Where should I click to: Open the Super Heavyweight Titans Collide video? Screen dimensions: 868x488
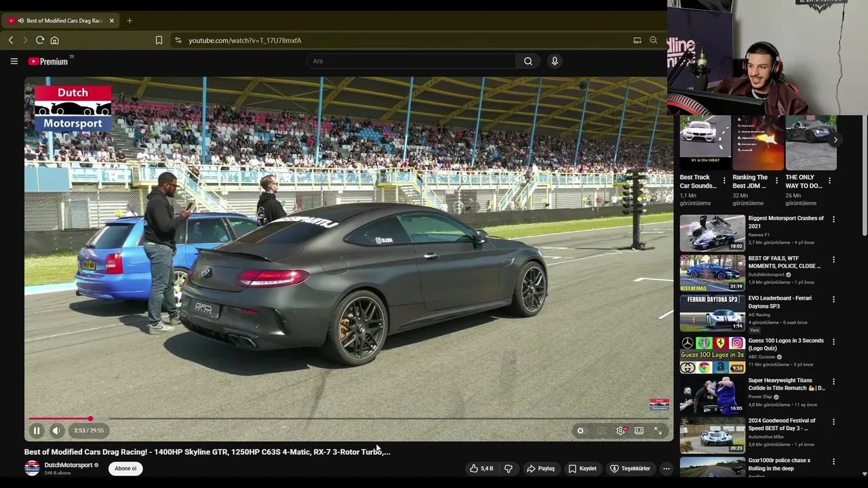coord(712,395)
